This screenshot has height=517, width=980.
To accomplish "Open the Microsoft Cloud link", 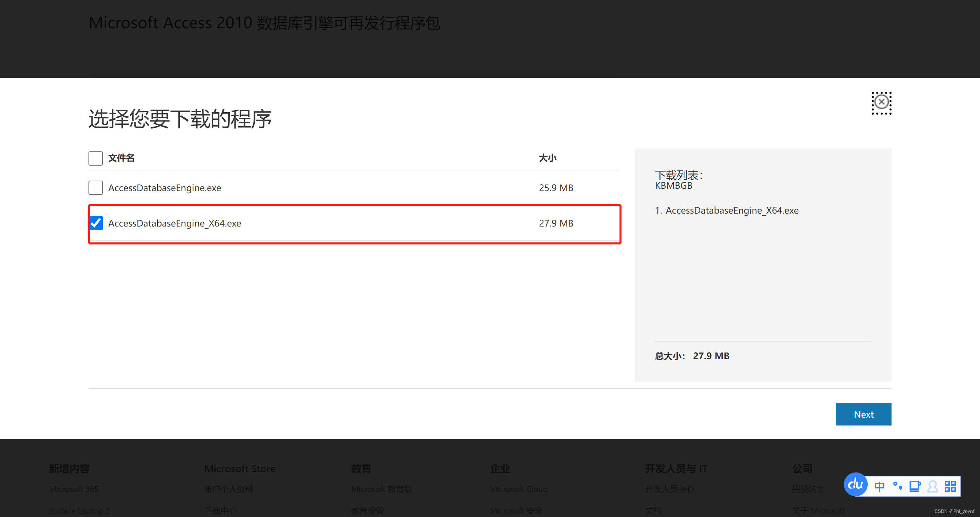I will coord(519,489).
